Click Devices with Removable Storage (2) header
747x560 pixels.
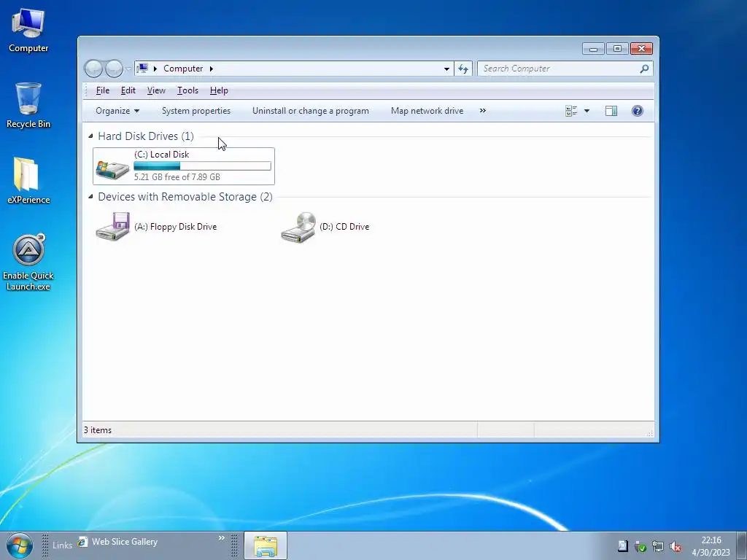click(185, 197)
